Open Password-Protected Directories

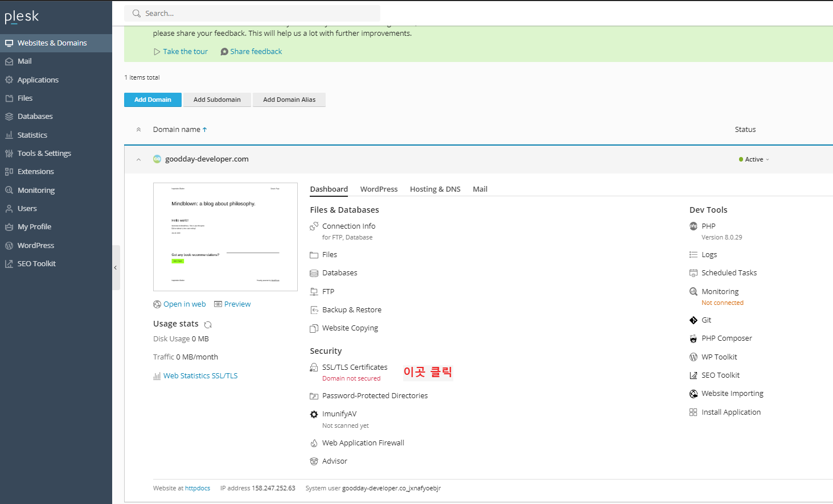pos(375,396)
